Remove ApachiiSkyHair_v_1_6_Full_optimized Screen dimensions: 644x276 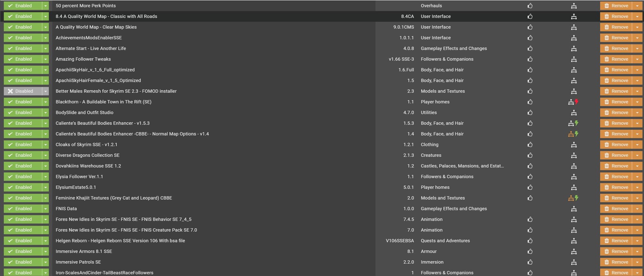click(x=616, y=70)
